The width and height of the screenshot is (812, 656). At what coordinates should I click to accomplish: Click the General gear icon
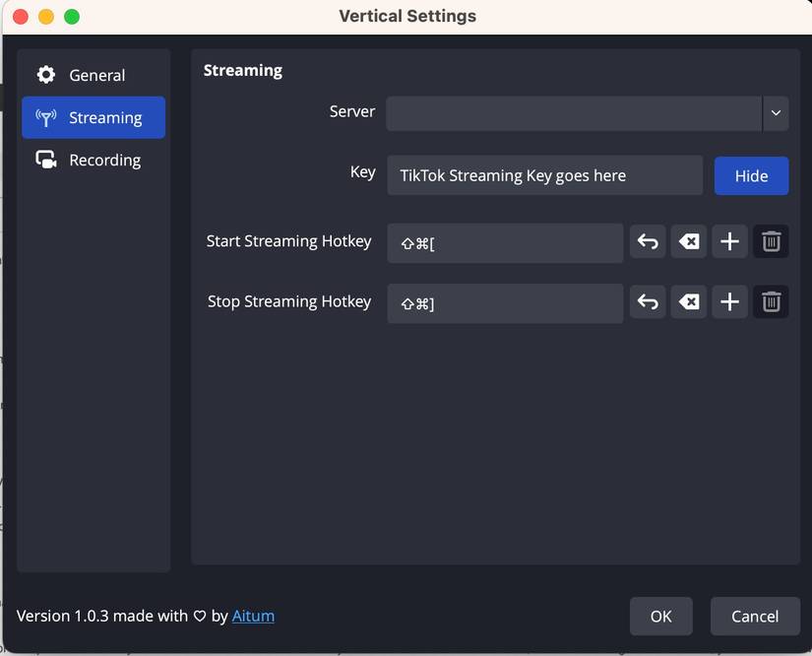[45, 74]
